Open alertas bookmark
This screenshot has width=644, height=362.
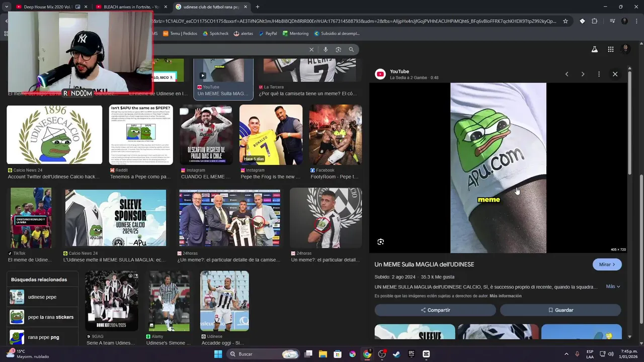(x=244, y=34)
